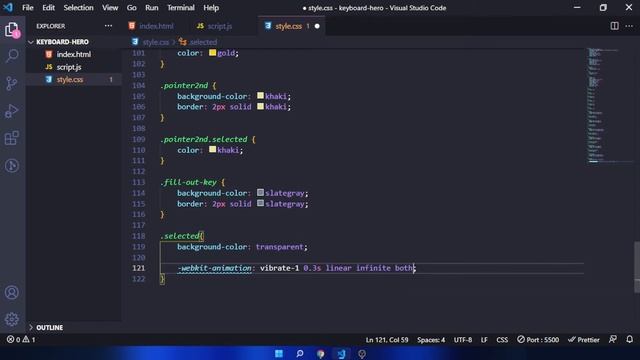Screen dimensions: 640x360
Task: Show errors and warnings in status bar
Action: click(21, 339)
